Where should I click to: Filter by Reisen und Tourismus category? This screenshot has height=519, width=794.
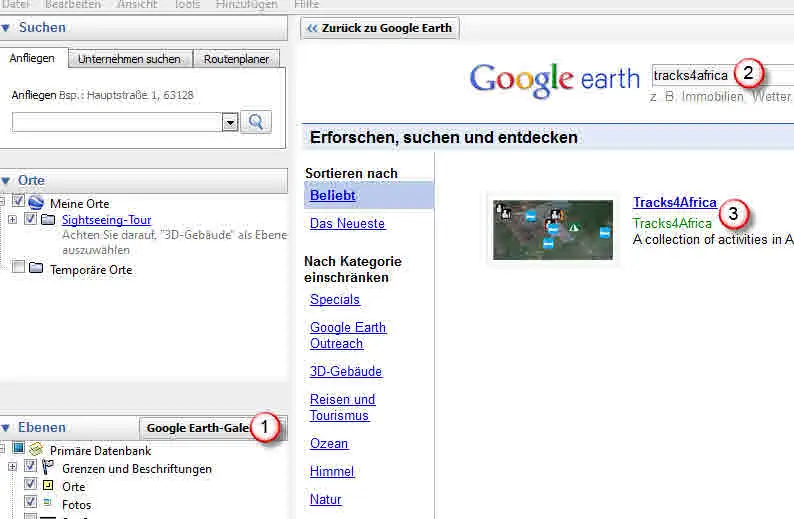[342, 407]
